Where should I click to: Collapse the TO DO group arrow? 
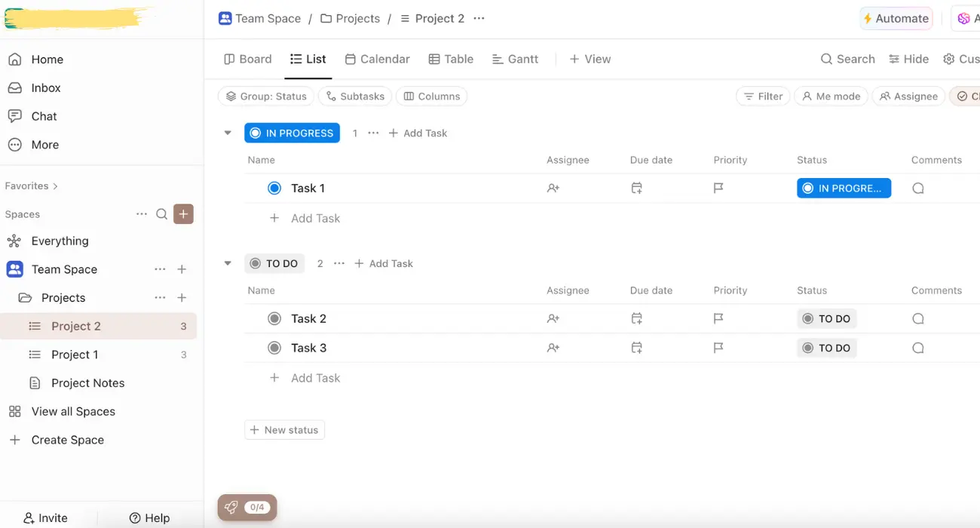click(x=228, y=264)
